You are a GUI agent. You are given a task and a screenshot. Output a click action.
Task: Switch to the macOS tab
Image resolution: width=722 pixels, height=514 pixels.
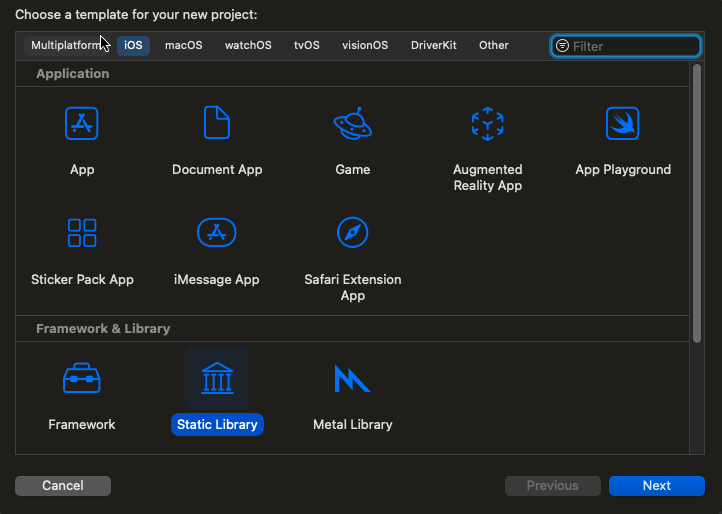pos(184,46)
